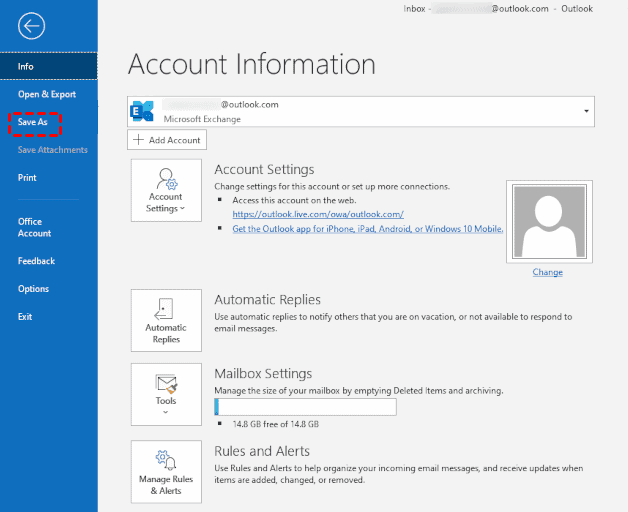
Task: Click Get the Outlook app link
Action: [367, 228]
